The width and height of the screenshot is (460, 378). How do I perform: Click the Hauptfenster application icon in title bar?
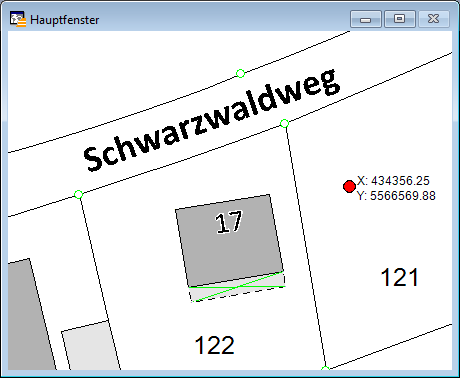pyautogui.click(x=18, y=19)
